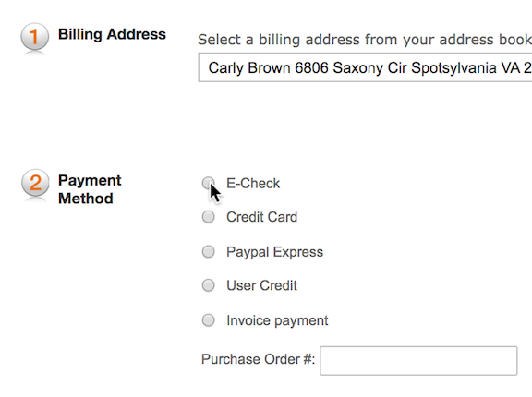Focus the Purchase Order # input field
This screenshot has width=532, height=397.
click(418, 361)
